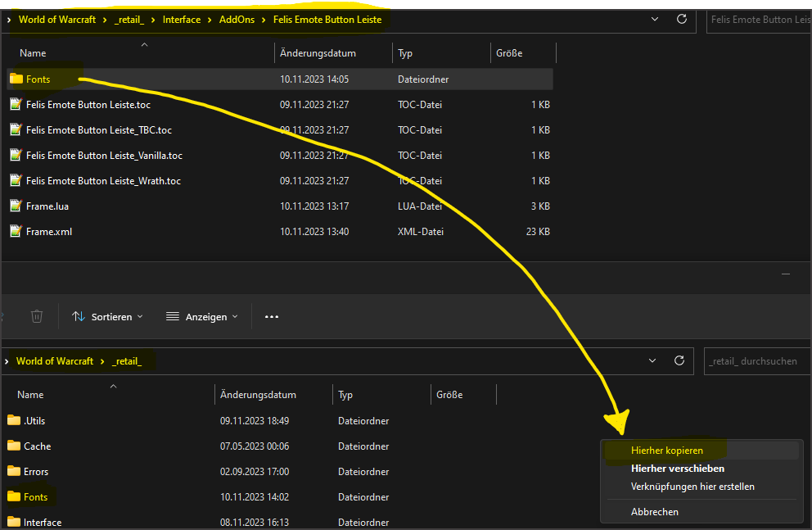Click the .Utils folder icon

[14, 420]
